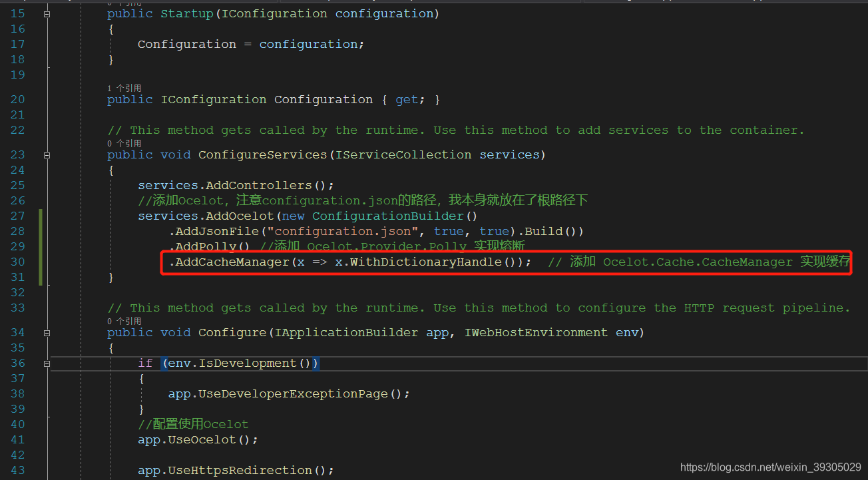Collapse the Configure method at line 34
The width and height of the screenshot is (868, 480).
tap(47, 332)
